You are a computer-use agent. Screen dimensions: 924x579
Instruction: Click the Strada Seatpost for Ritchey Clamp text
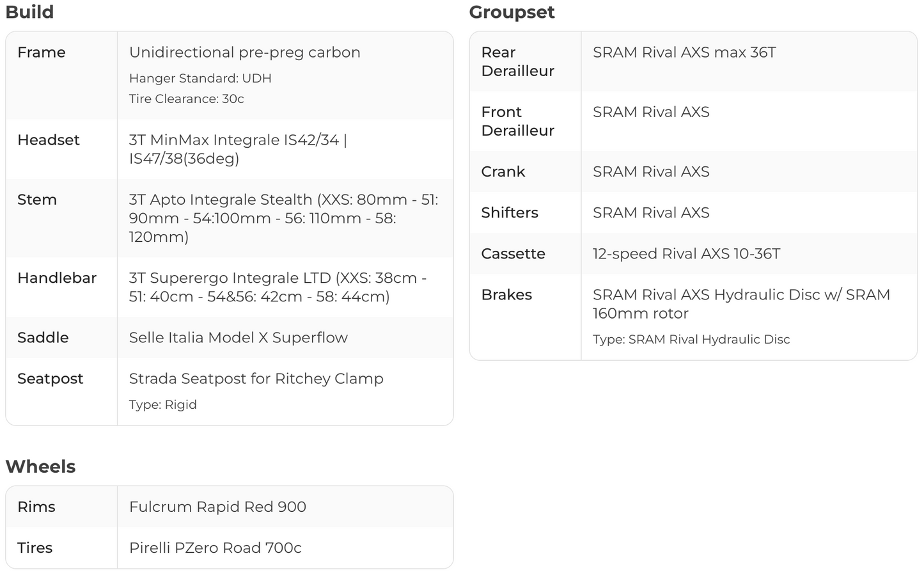click(x=256, y=378)
